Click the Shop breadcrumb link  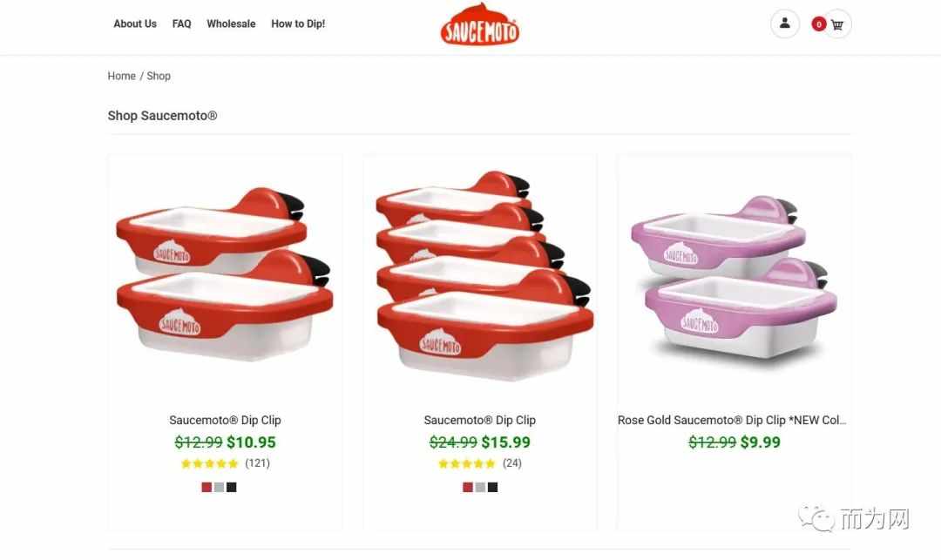coord(159,76)
